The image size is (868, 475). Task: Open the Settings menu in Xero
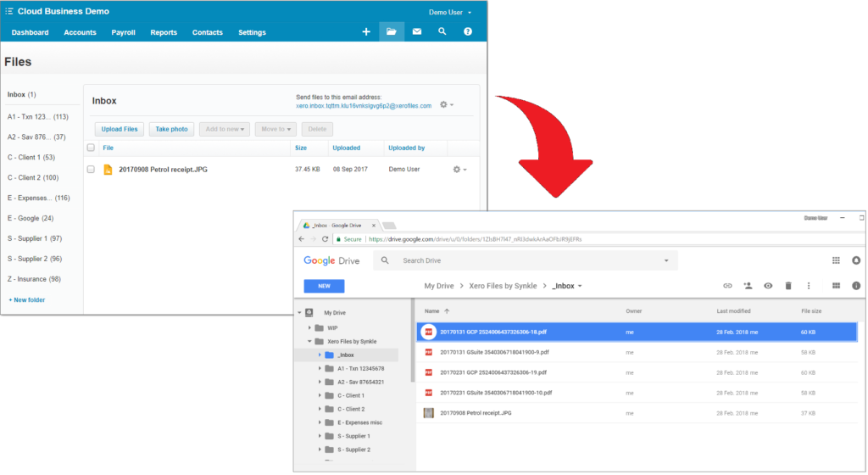tap(252, 33)
